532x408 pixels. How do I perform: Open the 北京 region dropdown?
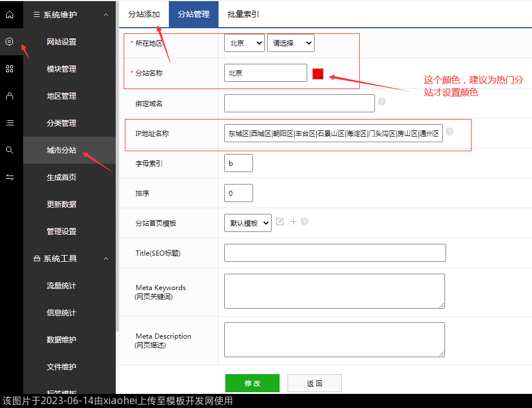(x=244, y=43)
